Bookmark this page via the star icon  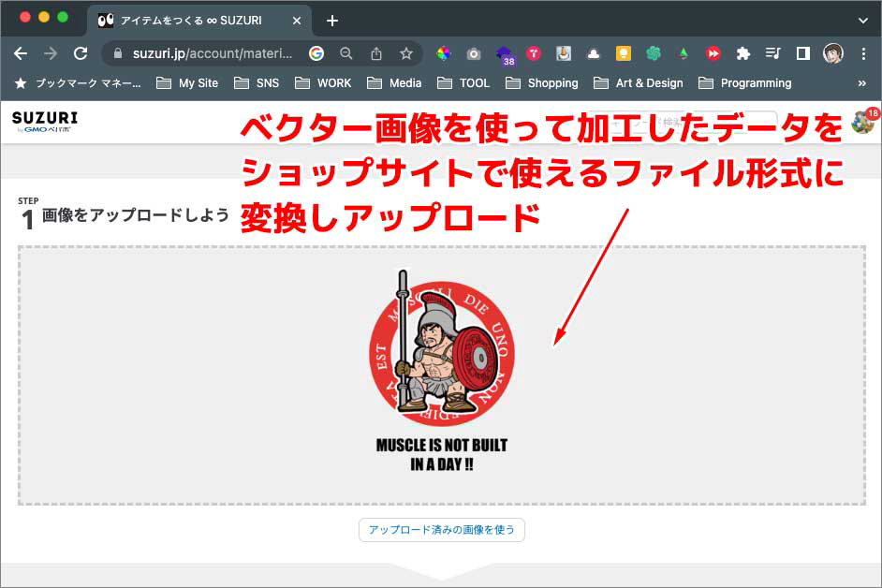tap(406, 53)
